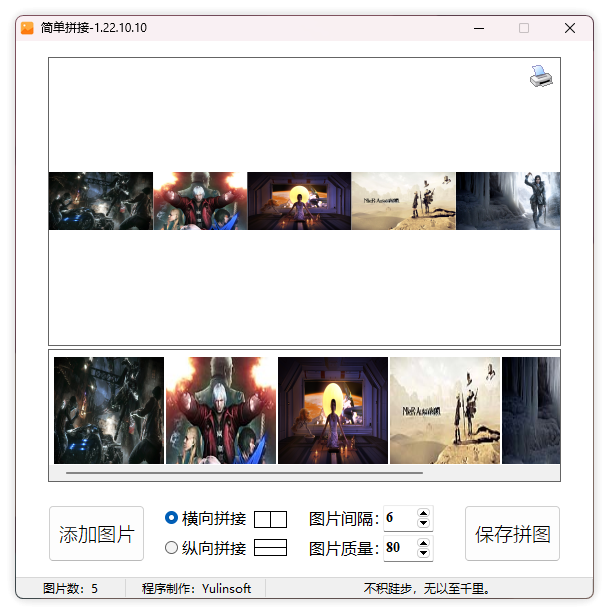Click the NieR image in stitched preview
609x614 pixels.
403,201
